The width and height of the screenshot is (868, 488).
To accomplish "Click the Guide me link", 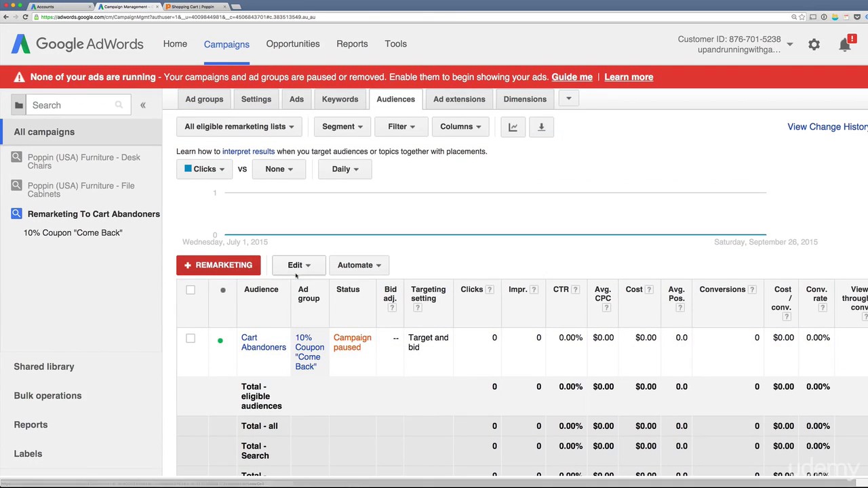I will coord(572,77).
